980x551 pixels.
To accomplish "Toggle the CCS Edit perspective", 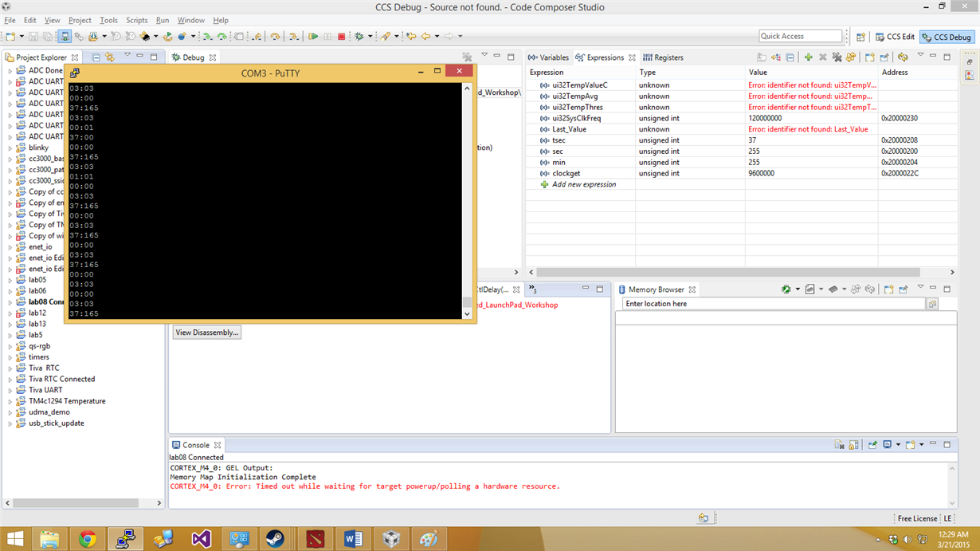I will 895,37.
